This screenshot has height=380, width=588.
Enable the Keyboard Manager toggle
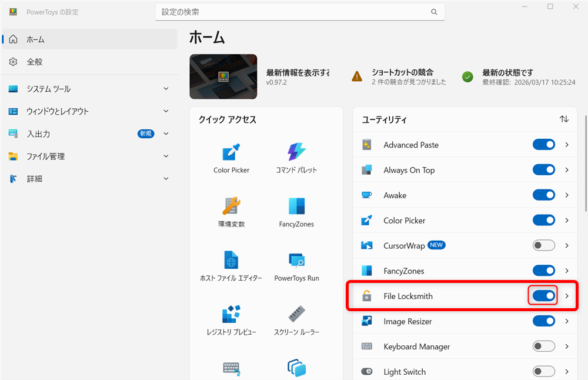point(543,346)
